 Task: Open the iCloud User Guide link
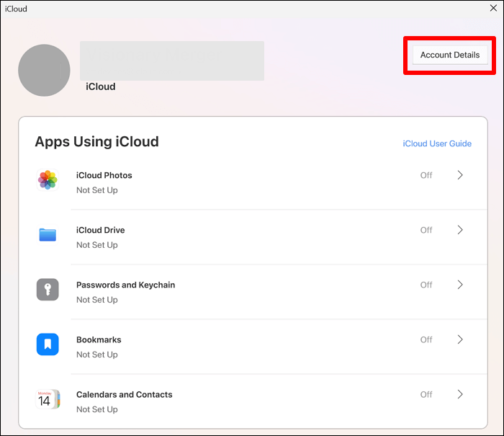tap(437, 143)
